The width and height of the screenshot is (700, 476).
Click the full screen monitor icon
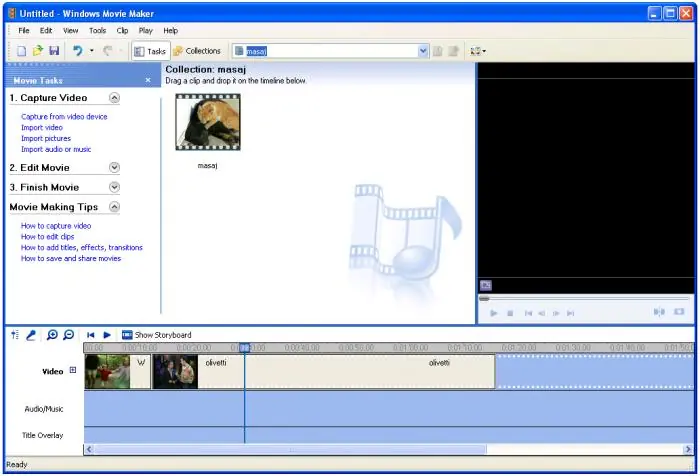pyautogui.click(x=679, y=312)
